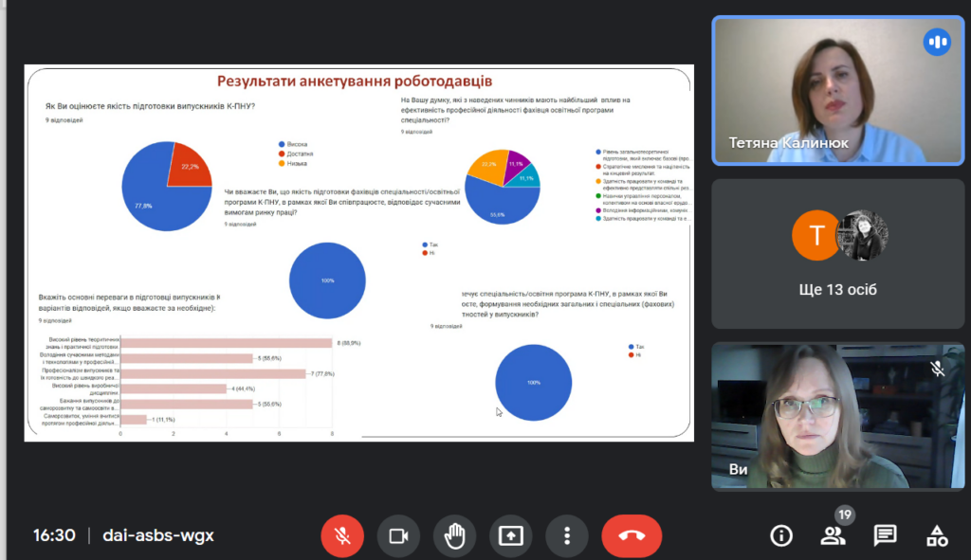Click the slide title "Результати анкетування роботодавців"
Viewport: 971px width, 560px height.
pos(355,81)
